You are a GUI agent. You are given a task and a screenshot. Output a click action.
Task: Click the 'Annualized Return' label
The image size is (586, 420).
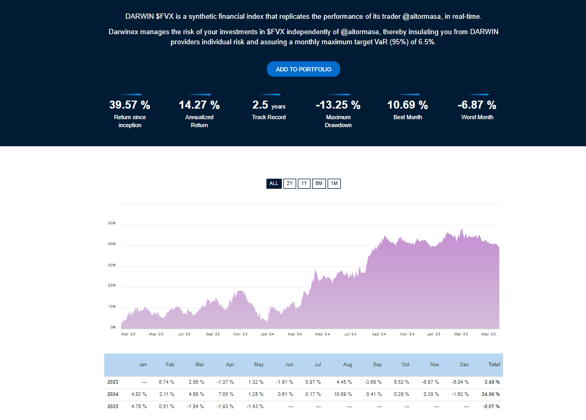point(199,121)
